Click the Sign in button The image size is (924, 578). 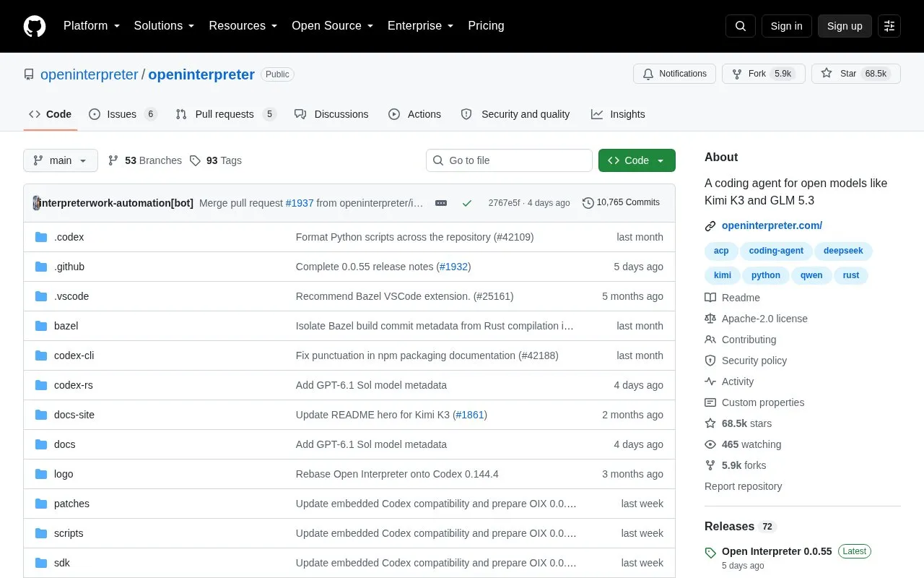coord(786,26)
